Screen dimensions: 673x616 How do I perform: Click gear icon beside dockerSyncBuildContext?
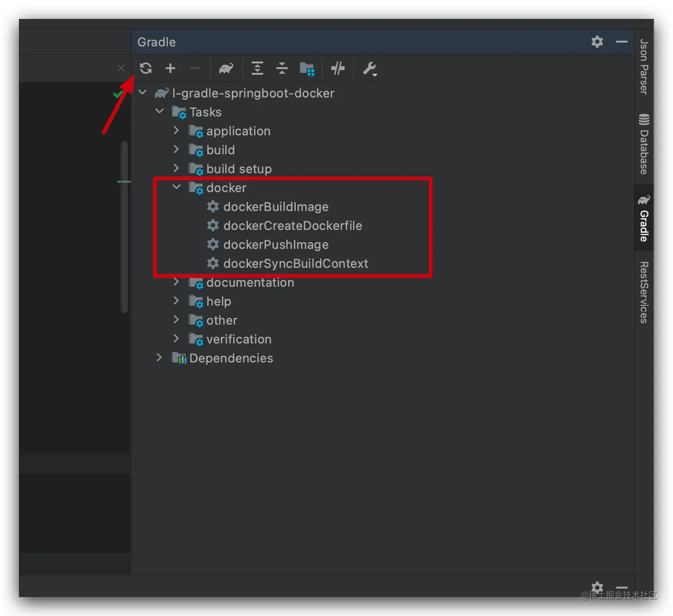coord(213,263)
